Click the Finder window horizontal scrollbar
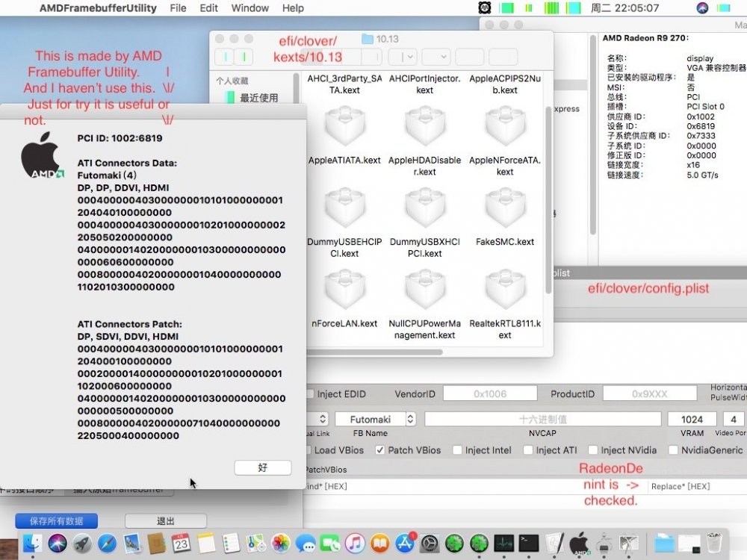The width and height of the screenshot is (747, 560). click(375, 352)
